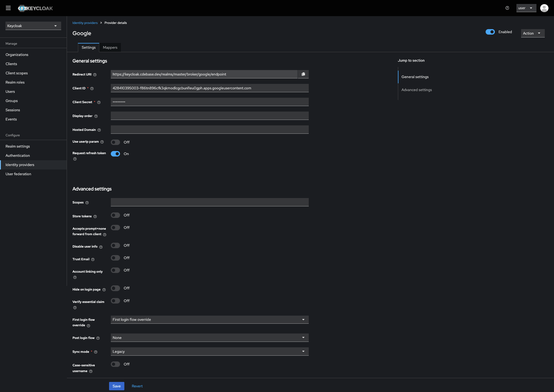554x392 pixels.
Task: Show help for Display order
Action: (x=96, y=116)
